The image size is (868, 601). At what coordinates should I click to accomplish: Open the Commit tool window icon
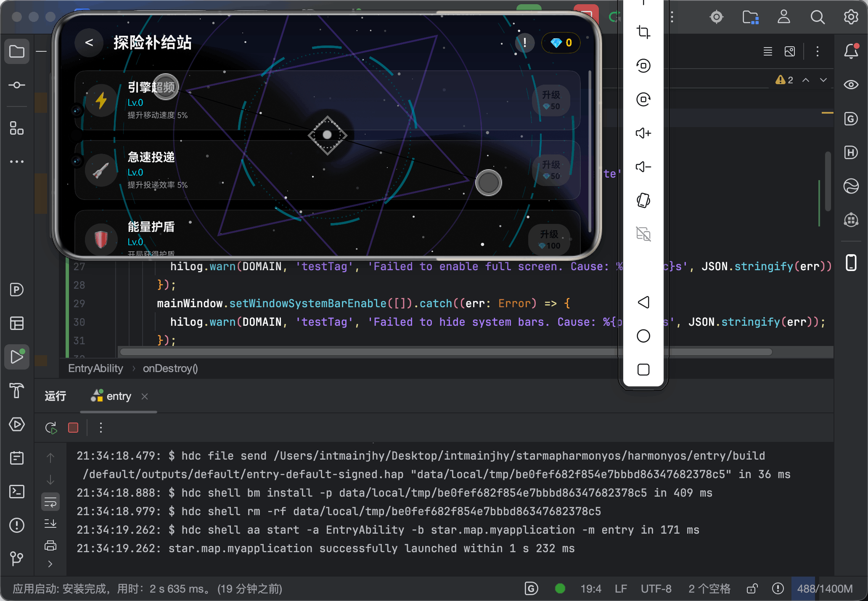(x=17, y=85)
